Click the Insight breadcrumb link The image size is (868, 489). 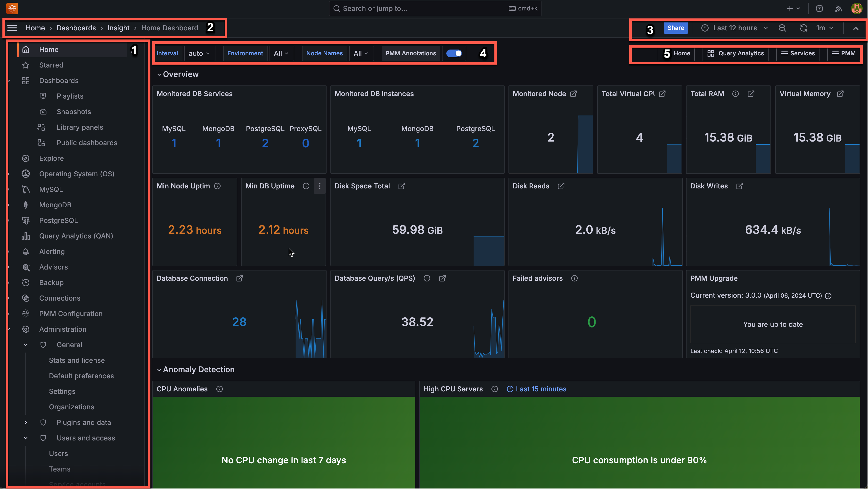(x=118, y=28)
